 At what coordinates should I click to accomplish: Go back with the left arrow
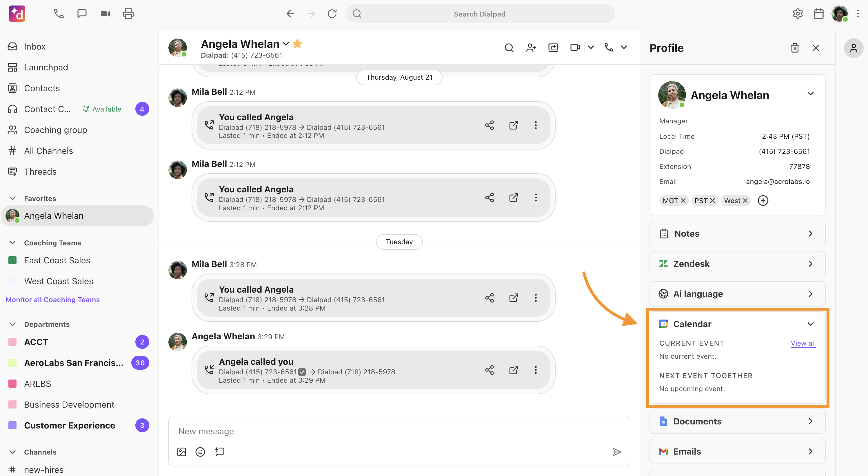tap(290, 14)
